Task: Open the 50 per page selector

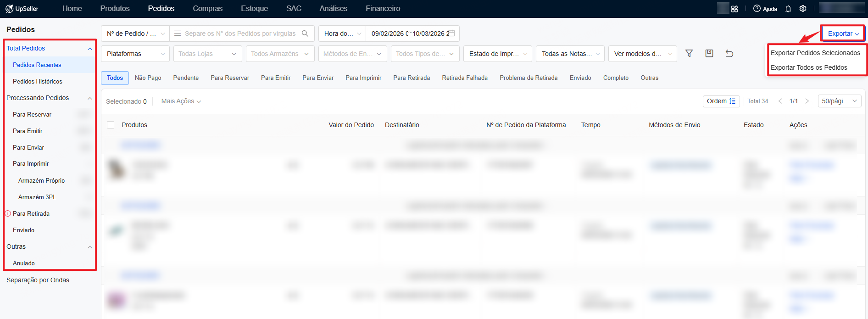Action: 839,101
